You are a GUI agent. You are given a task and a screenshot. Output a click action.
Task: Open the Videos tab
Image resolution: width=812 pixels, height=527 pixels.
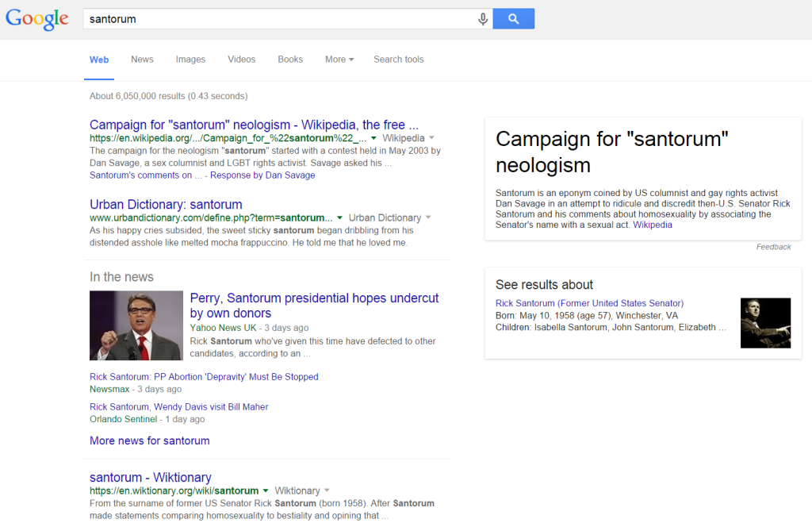pos(241,59)
